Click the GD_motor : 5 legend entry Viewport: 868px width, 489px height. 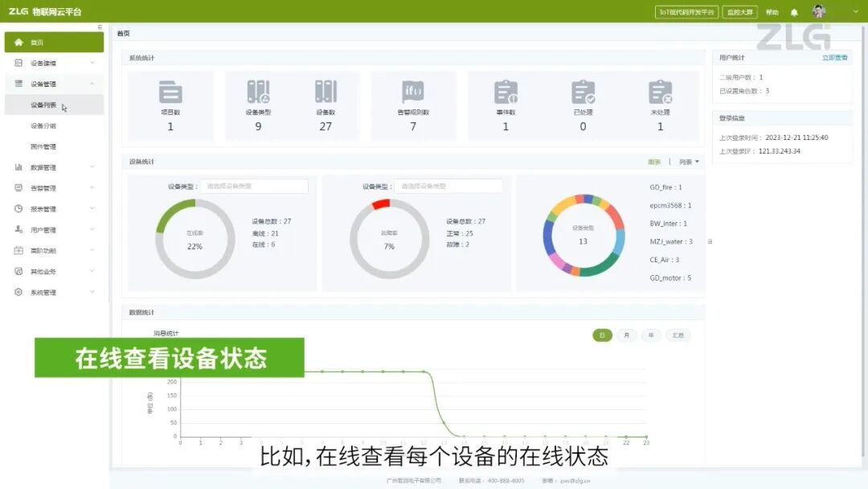click(x=670, y=278)
